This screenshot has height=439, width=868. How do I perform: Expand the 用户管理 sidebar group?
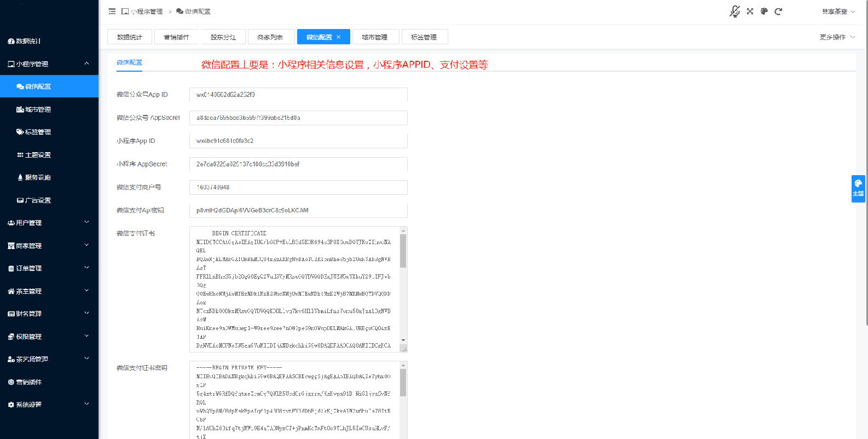click(49, 223)
